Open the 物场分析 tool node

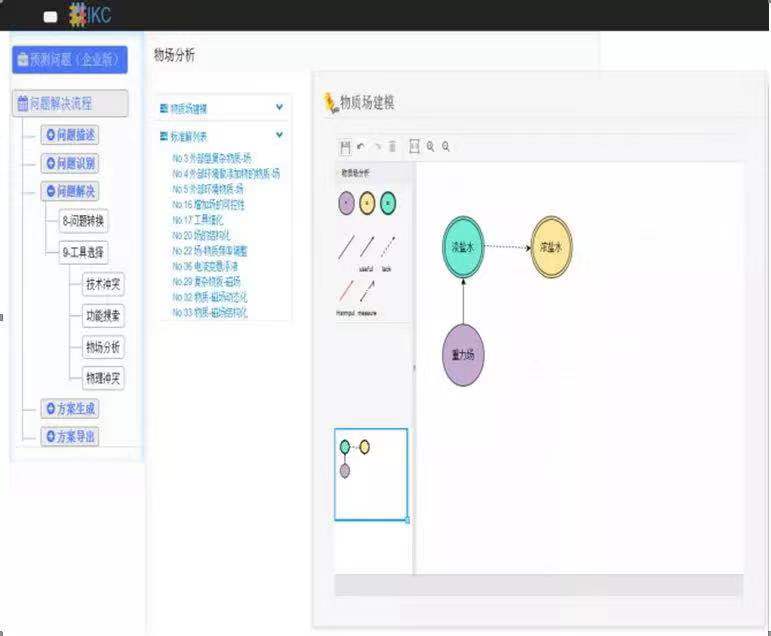point(103,348)
